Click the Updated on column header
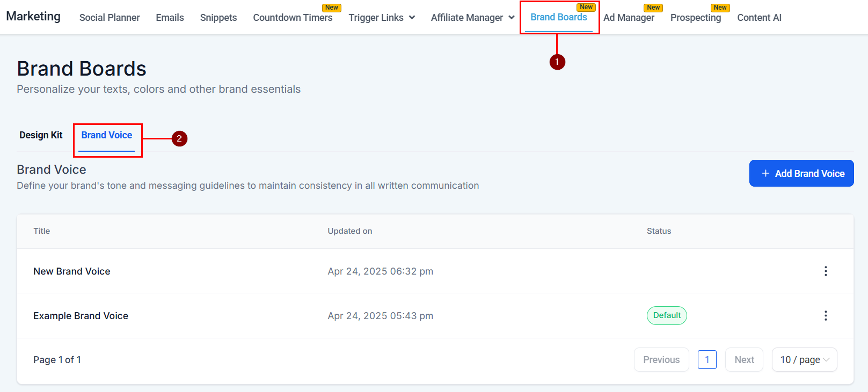 (350, 231)
